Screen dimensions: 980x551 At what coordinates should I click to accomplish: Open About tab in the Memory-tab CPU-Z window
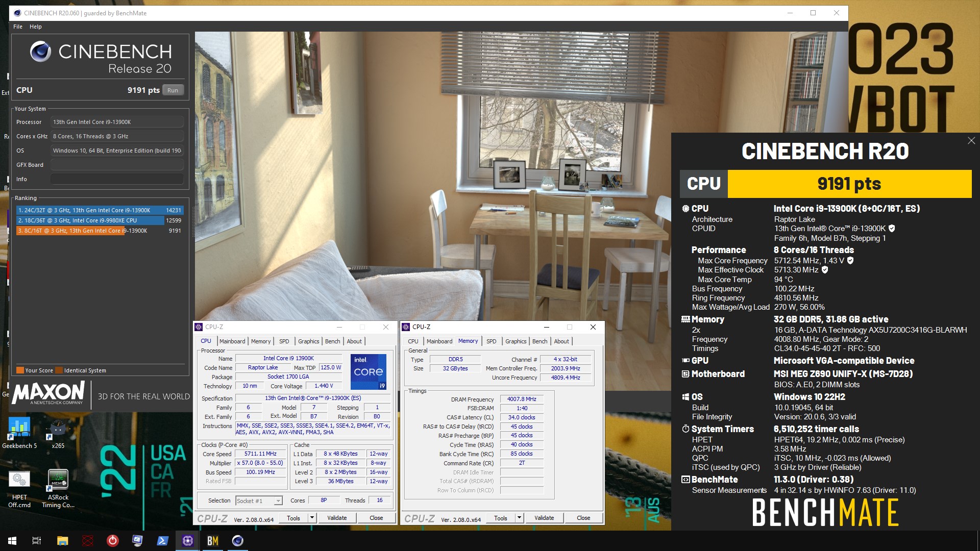[x=562, y=341]
